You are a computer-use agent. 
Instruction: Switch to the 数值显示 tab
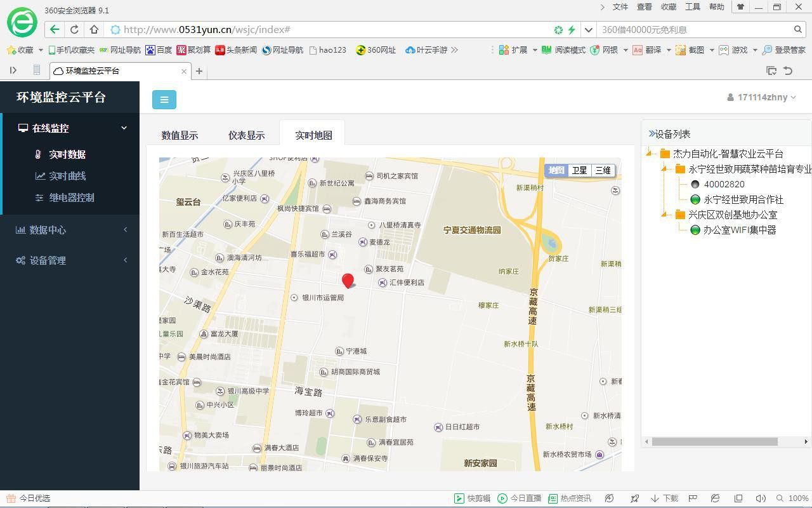point(180,135)
